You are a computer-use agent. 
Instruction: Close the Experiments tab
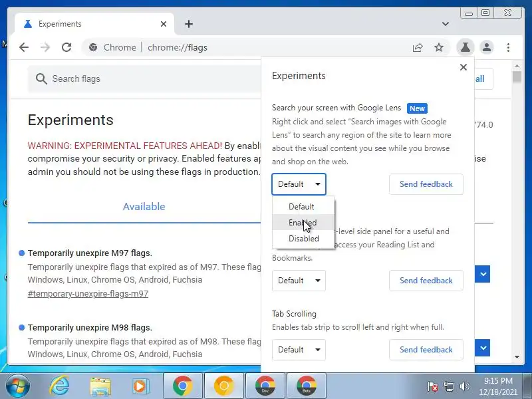point(163,24)
